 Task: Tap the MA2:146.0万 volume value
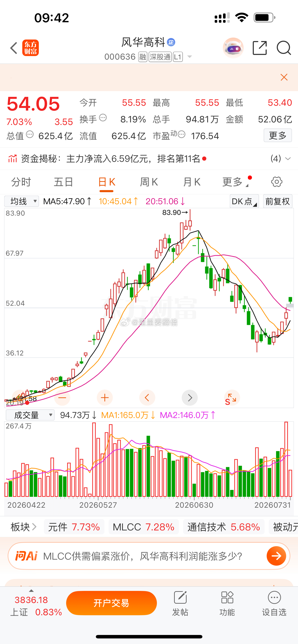(x=188, y=415)
